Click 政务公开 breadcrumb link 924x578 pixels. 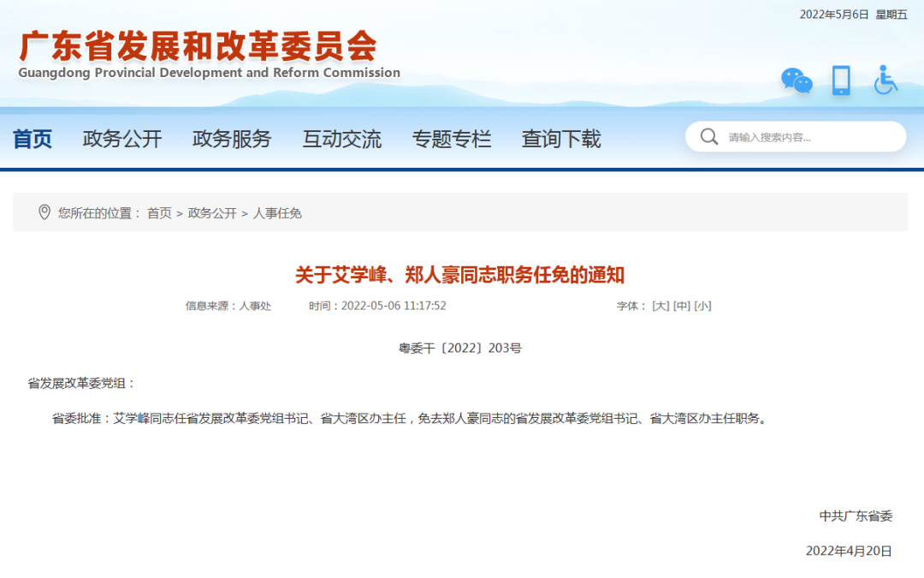[212, 213]
